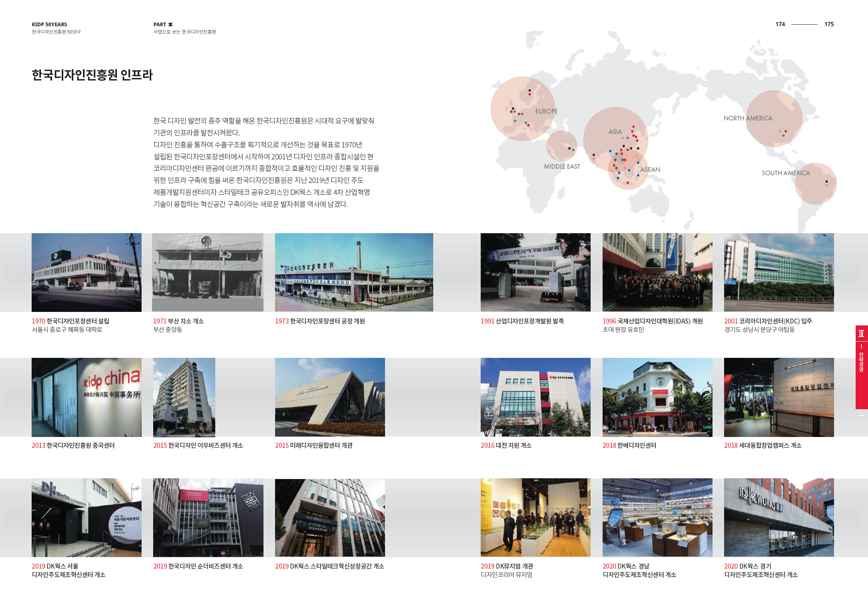This screenshot has height=613, width=868.
Task: Select the NORTH AMERICA map circle
Action: 775,118
